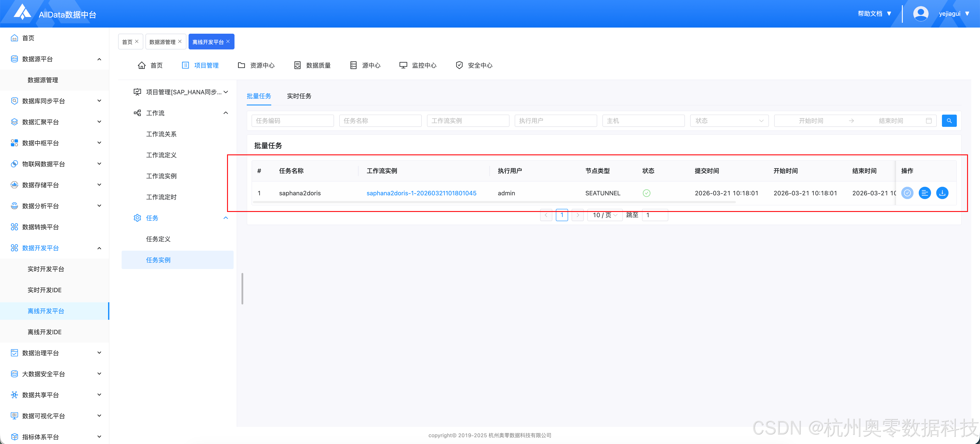
Task: Open the 状态 dropdown filter
Action: click(729, 121)
